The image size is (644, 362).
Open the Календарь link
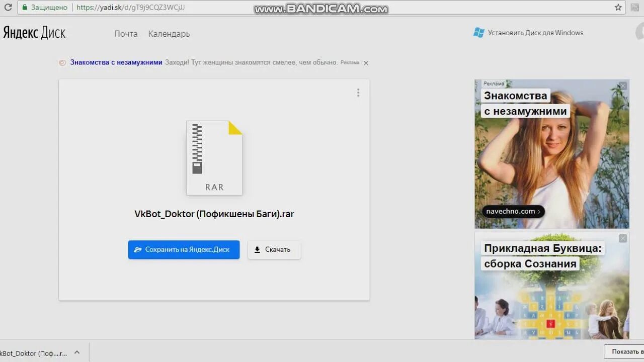coord(169,34)
